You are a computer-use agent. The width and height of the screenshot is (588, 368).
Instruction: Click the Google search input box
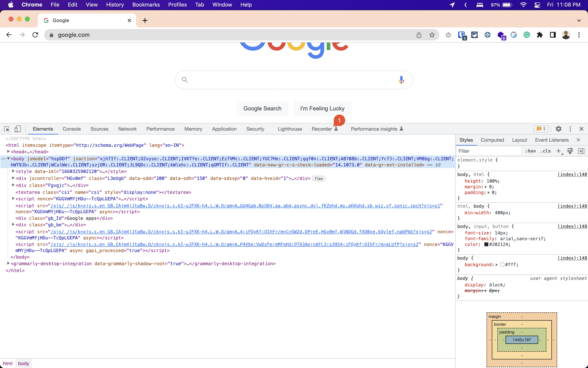pyautogui.click(x=294, y=80)
